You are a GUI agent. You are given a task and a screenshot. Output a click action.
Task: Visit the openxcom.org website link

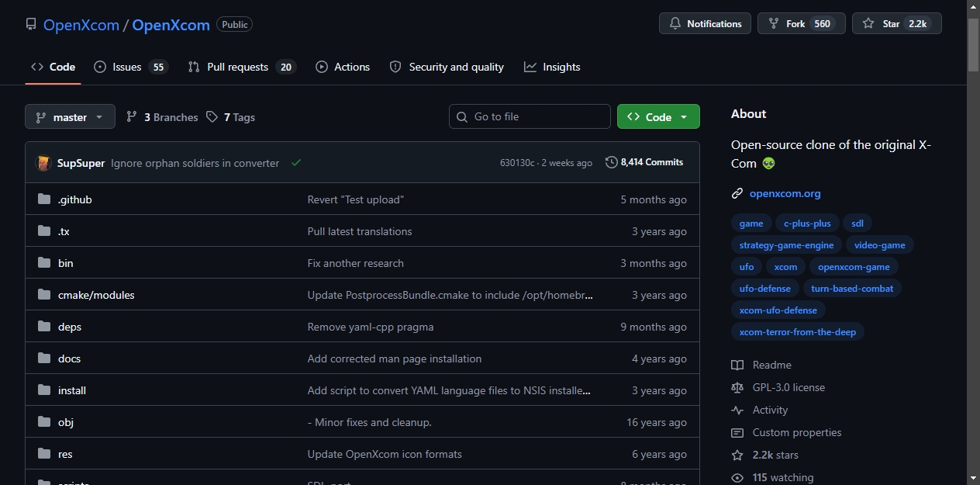click(x=785, y=193)
